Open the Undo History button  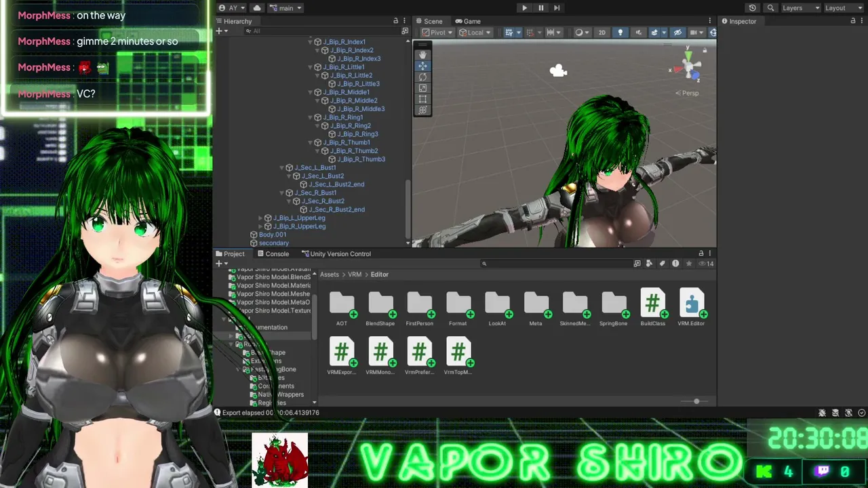752,8
